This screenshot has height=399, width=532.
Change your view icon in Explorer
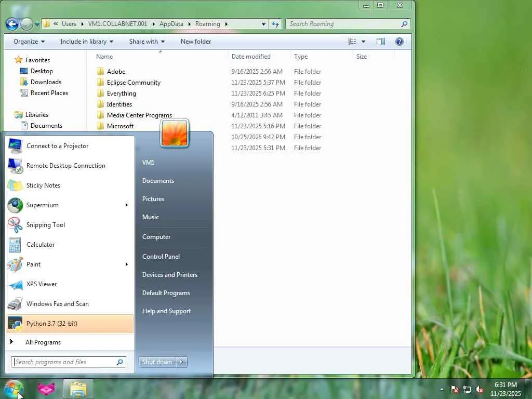(352, 42)
